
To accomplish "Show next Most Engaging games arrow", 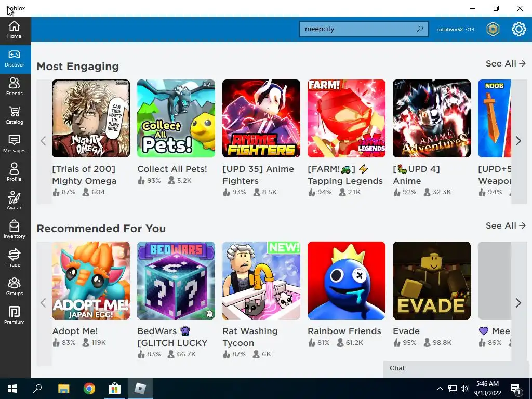I will 518,141.
